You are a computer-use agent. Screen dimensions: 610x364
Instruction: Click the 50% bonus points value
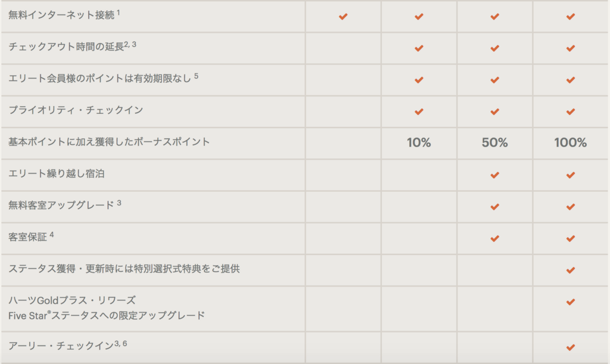[494, 143]
